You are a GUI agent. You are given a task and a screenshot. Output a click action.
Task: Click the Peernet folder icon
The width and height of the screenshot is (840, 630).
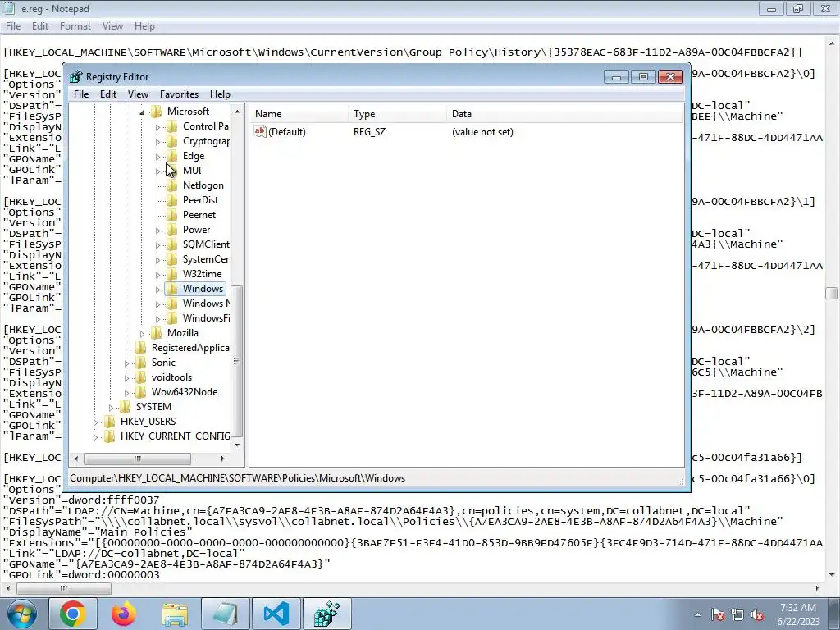coord(172,215)
